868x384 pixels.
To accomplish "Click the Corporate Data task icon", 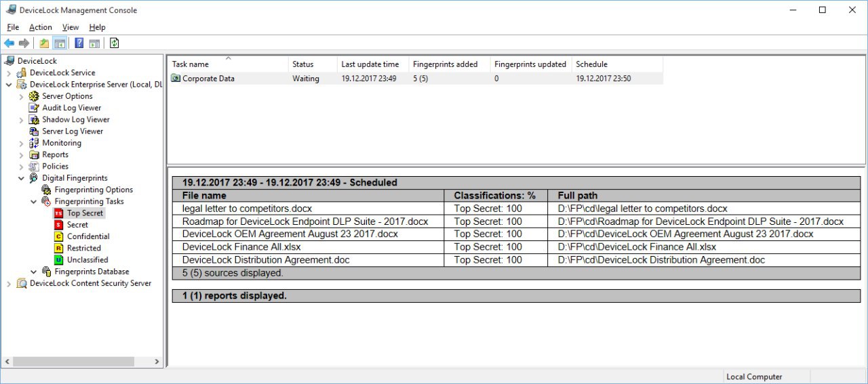I will click(176, 79).
